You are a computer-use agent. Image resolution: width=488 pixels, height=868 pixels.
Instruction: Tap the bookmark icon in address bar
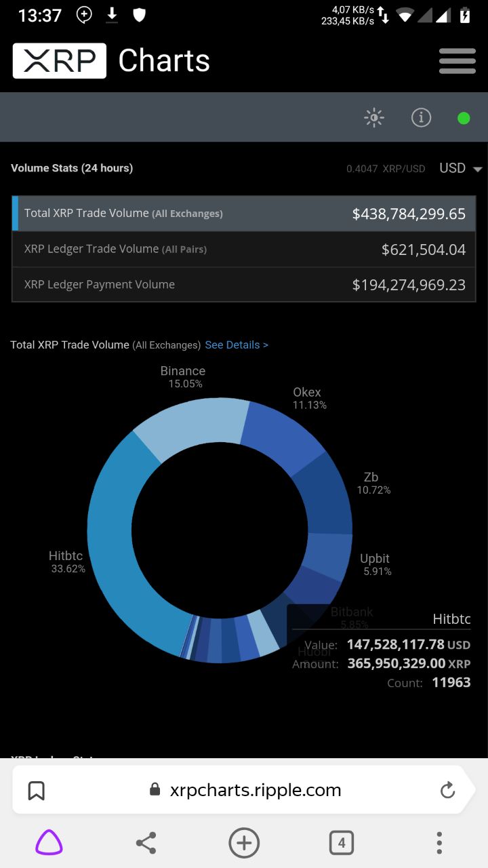pyautogui.click(x=36, y=791)
